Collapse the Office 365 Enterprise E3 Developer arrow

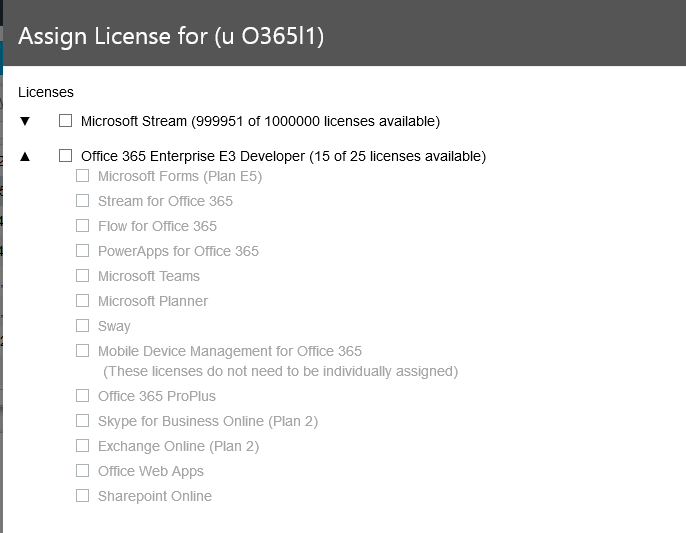[x=25, y=156]
